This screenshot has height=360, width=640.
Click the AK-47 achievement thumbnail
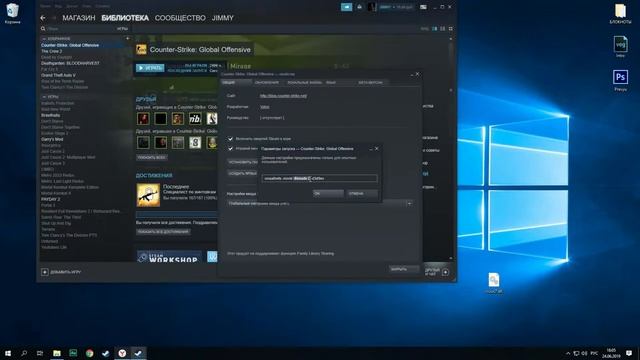pyautogui.click(x=148, y=195)
